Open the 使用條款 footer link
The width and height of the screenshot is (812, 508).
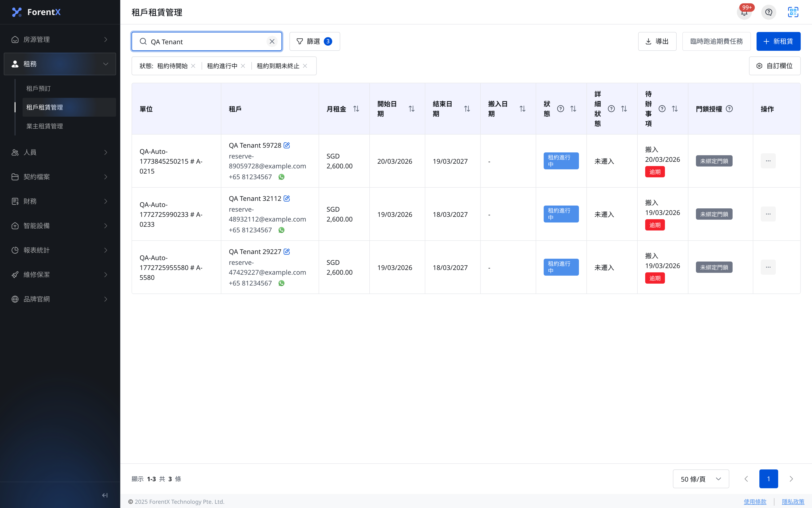[x=755, y=502]
